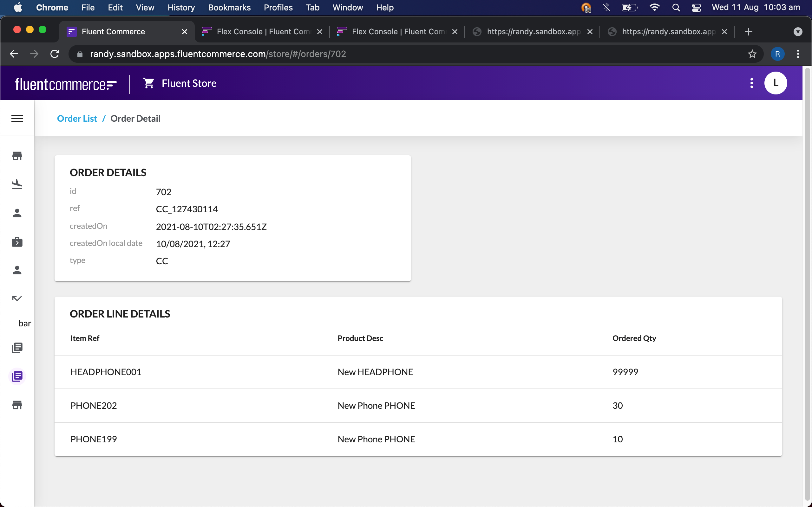Open the History menu in menu bar
The height and width of the screenshot is (507, 812).
point(181,7)
